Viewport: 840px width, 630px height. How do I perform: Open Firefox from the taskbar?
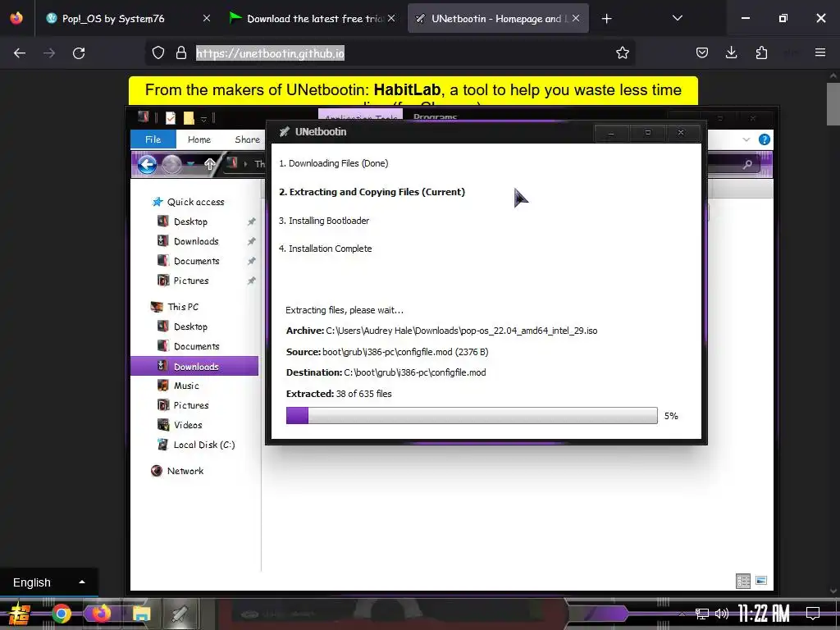pyautogui.click(x=101, y=613)
